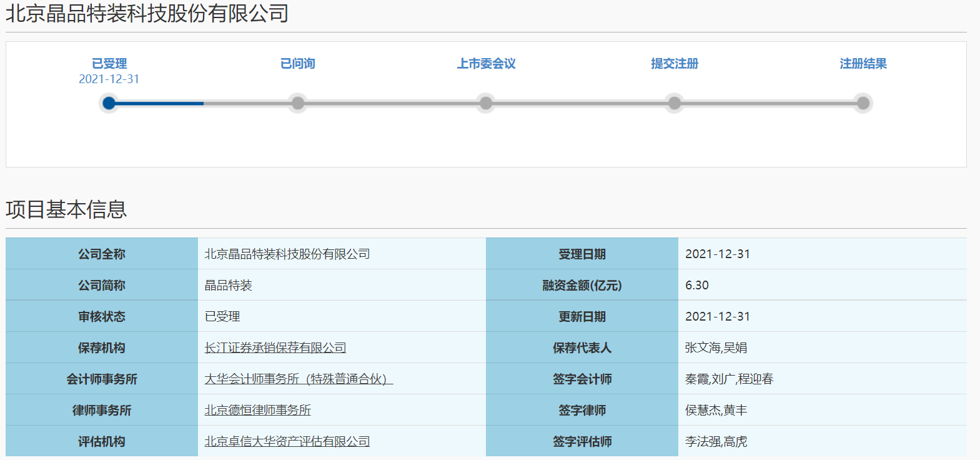This screenshot has width=980, height=460.
Task: Click the 公司简称 header cell
Action: [102, 285]
